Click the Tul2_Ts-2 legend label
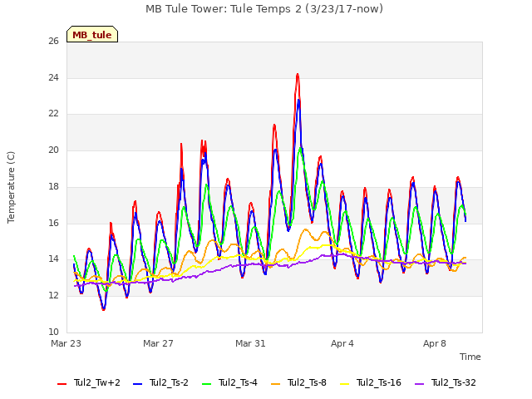 tap(169, 382)
